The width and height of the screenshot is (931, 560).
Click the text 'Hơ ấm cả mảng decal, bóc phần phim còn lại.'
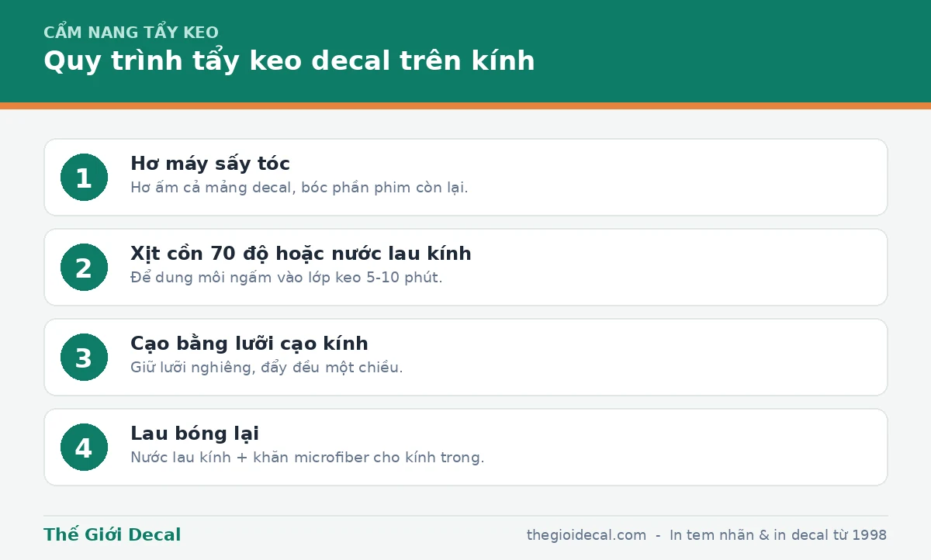[299, 188]
